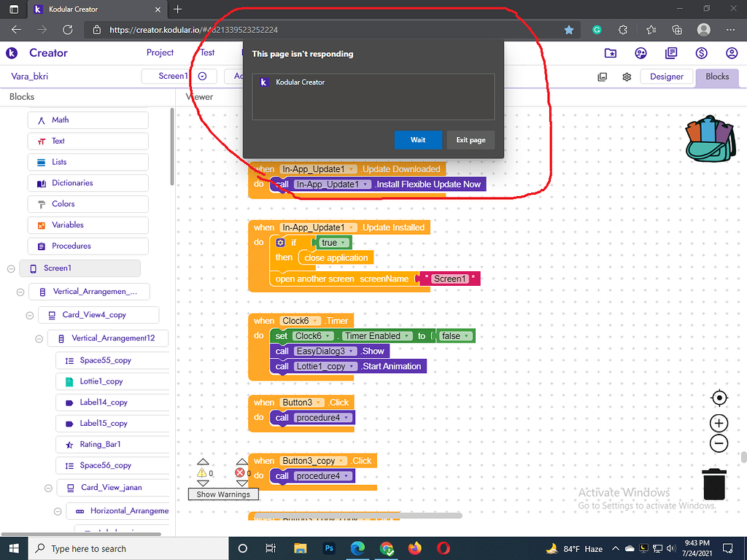Viewport: 747px width, 560px height.
Task: Select the Dictionaries blocks category
Action: [88, 183]
